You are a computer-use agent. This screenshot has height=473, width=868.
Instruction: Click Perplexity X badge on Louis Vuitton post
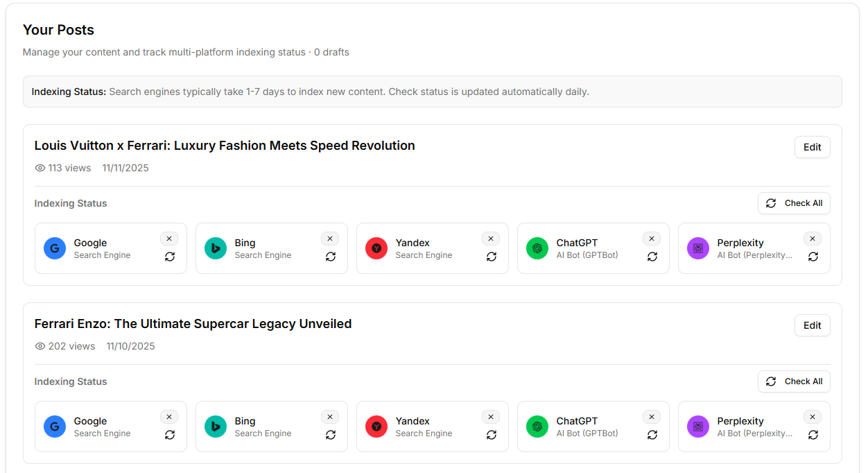click(813, 239)
